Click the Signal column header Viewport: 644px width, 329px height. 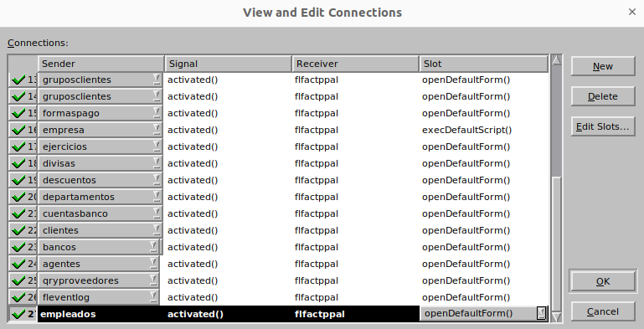coord(229,64)
